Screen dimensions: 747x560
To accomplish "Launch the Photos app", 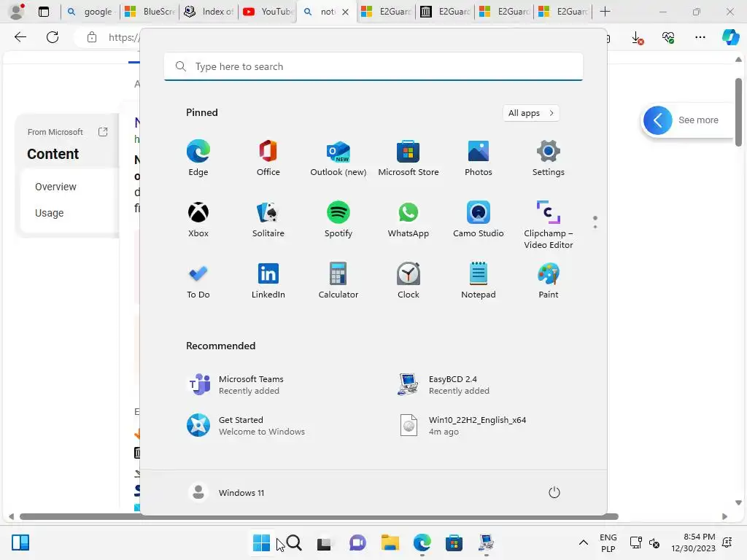I will click(x=479, y=158).
